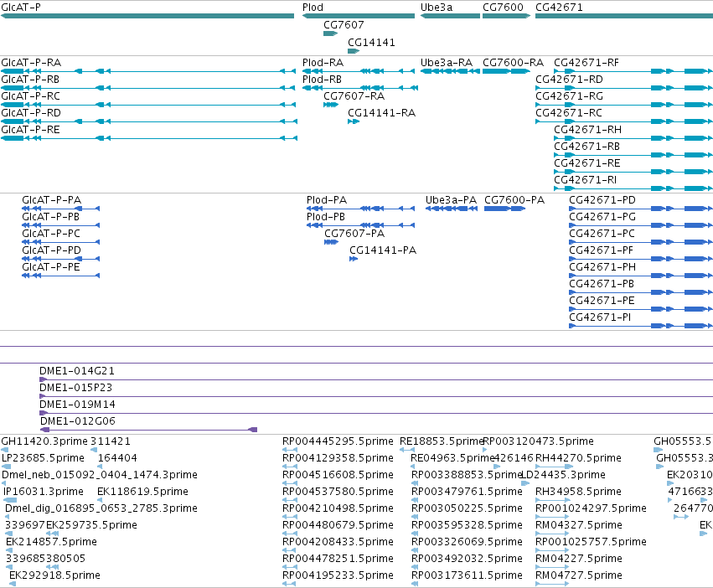Click the EK292918.5prime EST label
The height and width of the screenshot is (588, 713).
[54, 575]
